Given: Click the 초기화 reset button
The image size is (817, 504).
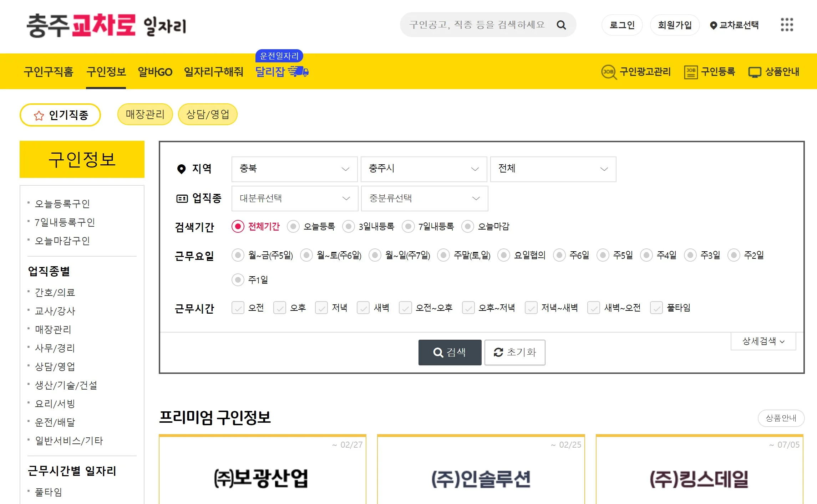Looking at the screenshot, I should (514, 353).
